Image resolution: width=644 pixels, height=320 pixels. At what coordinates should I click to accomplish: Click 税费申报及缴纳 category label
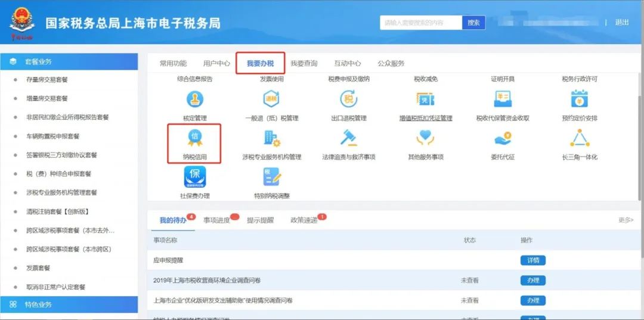coord(349,79)
